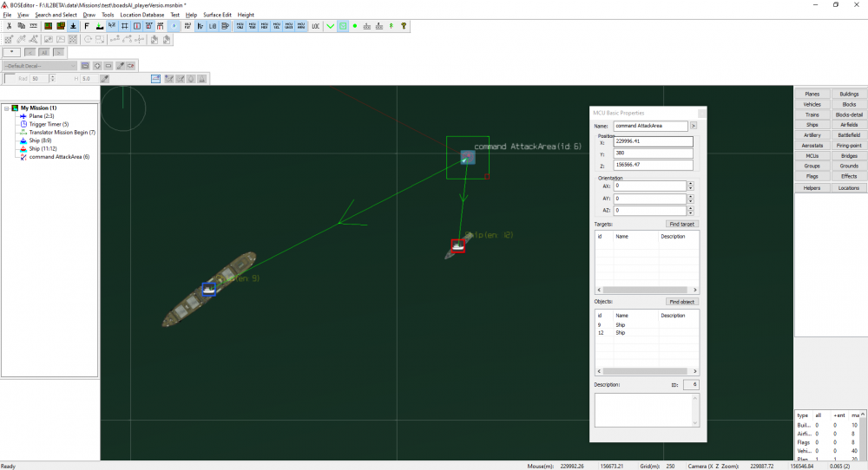The image size is (868, 470).
Task: Increase the AX orientation stepper value
Action: [x=691, y=183]
